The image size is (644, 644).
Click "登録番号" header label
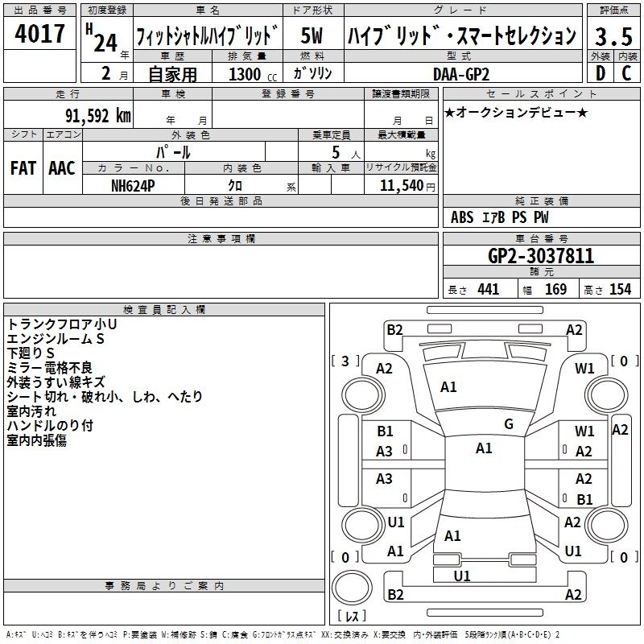288,93
